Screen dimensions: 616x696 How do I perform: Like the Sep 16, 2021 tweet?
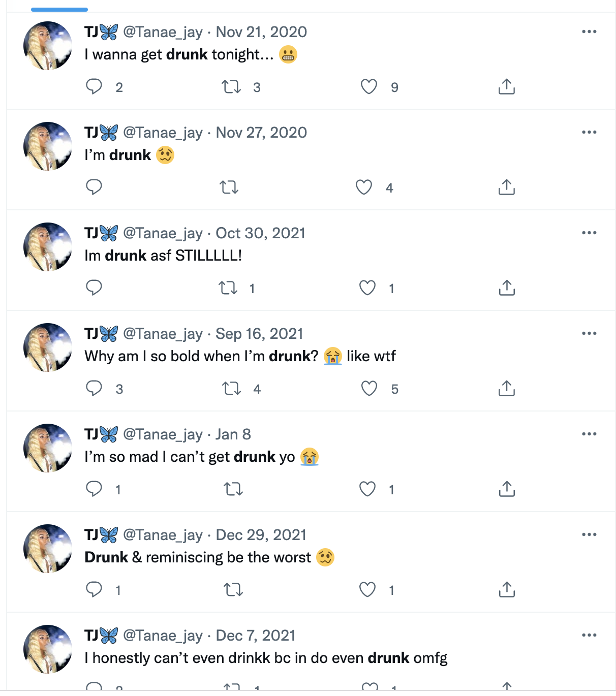pos(369,389)
